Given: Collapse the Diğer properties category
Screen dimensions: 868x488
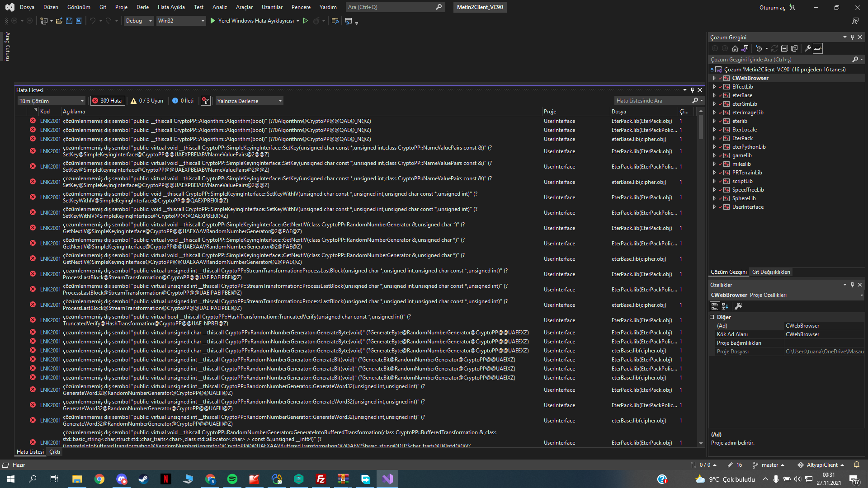Looking at the screenshot, I should point(712,317).
